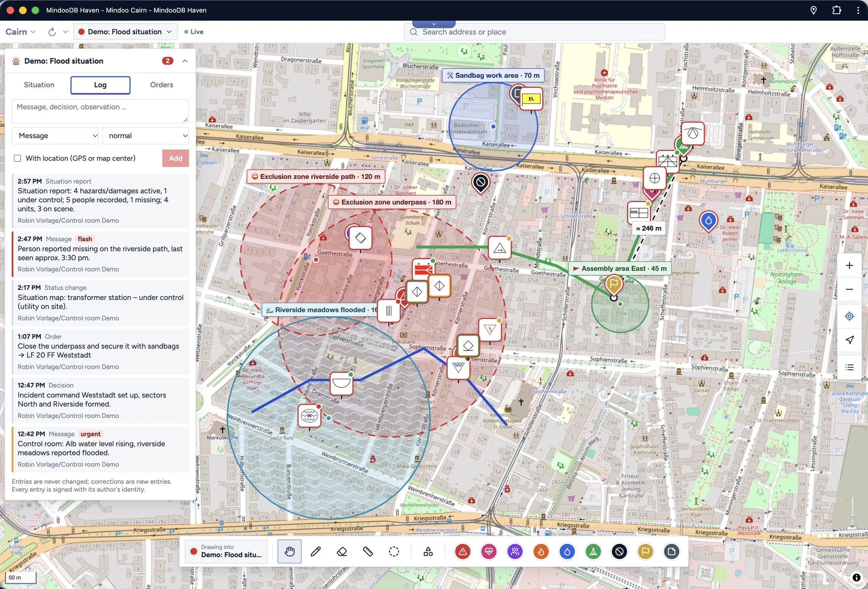Image resolution: width=868 pixels, height=589 pixels.
Task: Open the Drawing into target selector
Action: pyautogui.click(x=226, y=551)
